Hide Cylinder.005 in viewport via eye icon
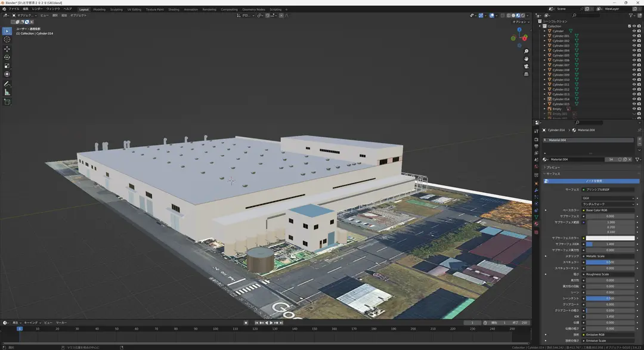The image size is (644, 350). coord(634,55)
